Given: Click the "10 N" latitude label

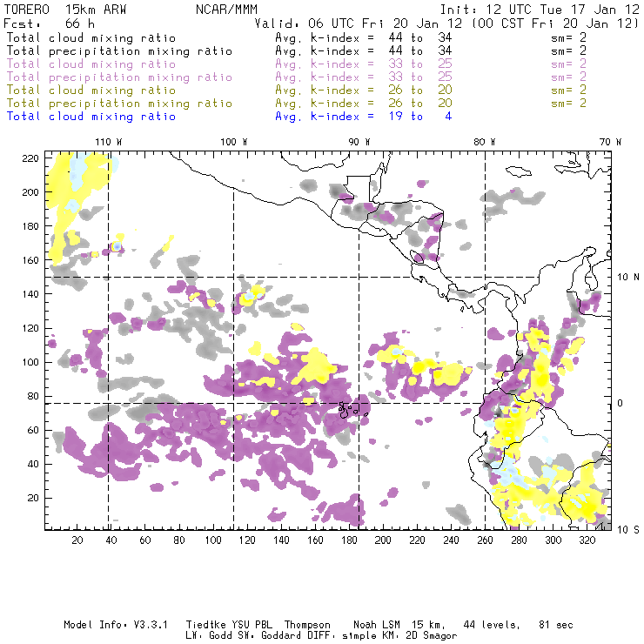Looking at the screenshot, I should (x=628, y=278).
